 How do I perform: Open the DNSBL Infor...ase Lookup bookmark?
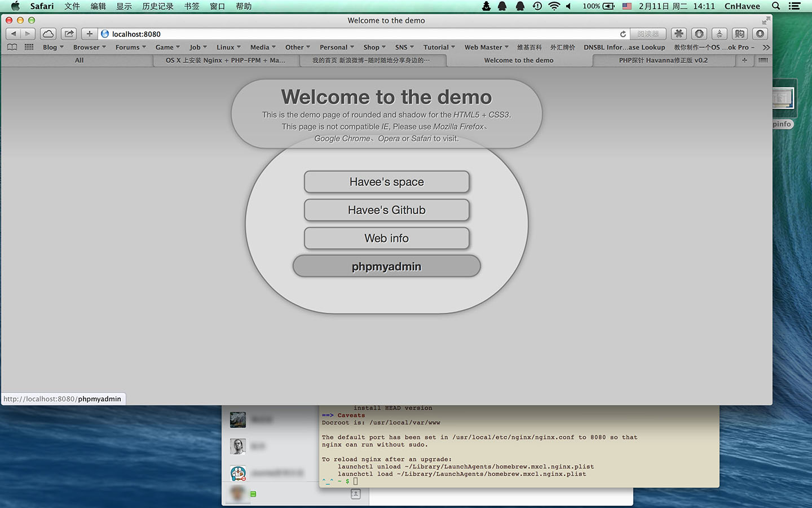[x=624, y=47]
